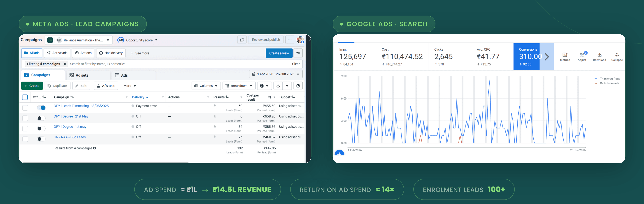This screenshot has height=204, width=644.
Task: Select the DFY Leads Filmmaking row checkbox
Action: pyautogui.click(x=25, y=108)
